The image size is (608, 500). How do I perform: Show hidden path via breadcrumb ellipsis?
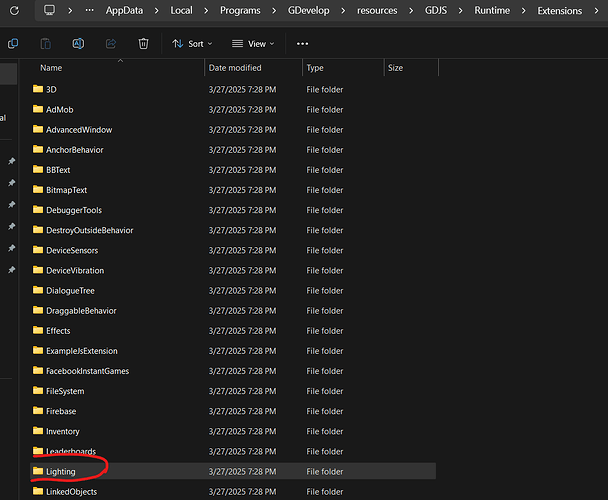(91, 11)
